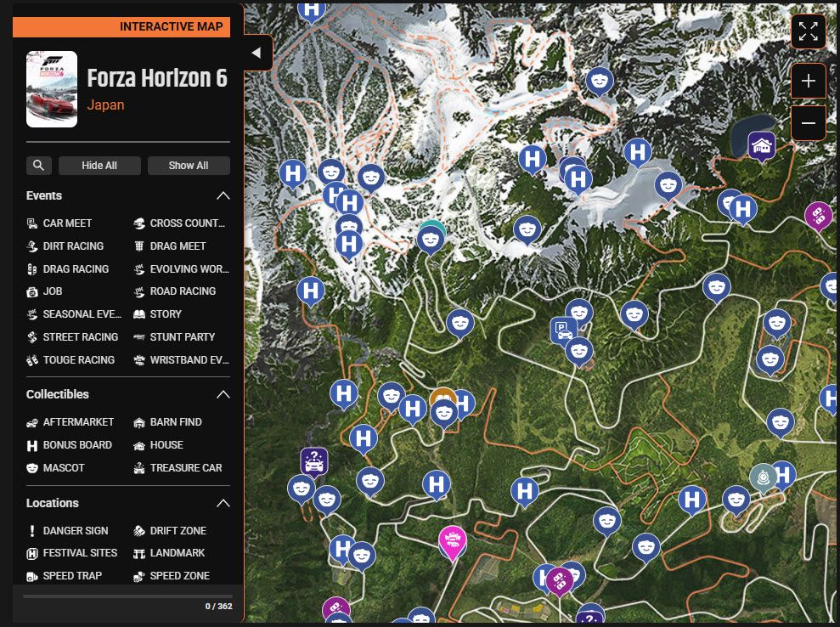Toggle Cross Country event markers

pyautogui.click(x=179, y=223)
